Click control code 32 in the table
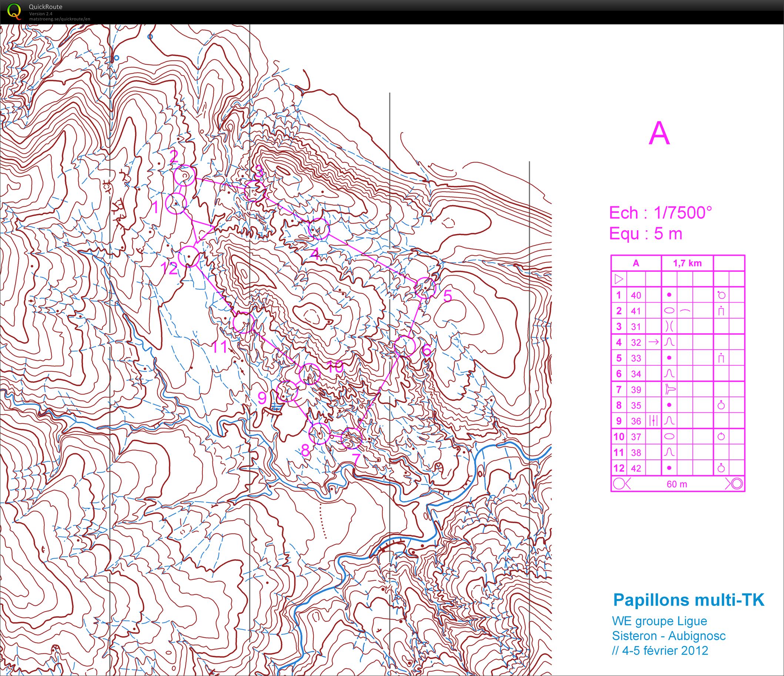784x676 pixels. pyautogui.click(x=636, y=342)
